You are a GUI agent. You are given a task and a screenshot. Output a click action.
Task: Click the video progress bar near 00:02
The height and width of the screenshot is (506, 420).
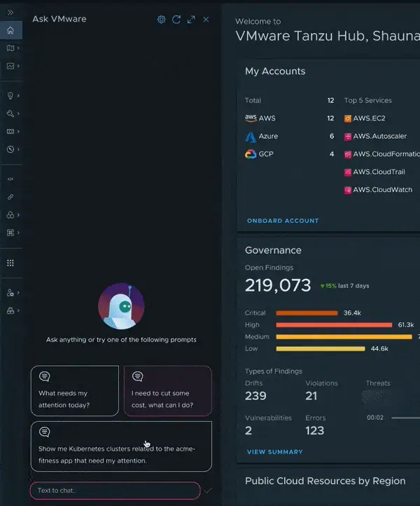[x=405, y=418]
